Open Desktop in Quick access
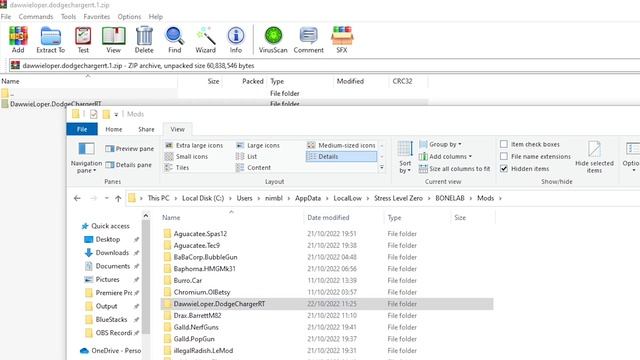The width and height of the screenshot is (640, 360). point(108,239)
